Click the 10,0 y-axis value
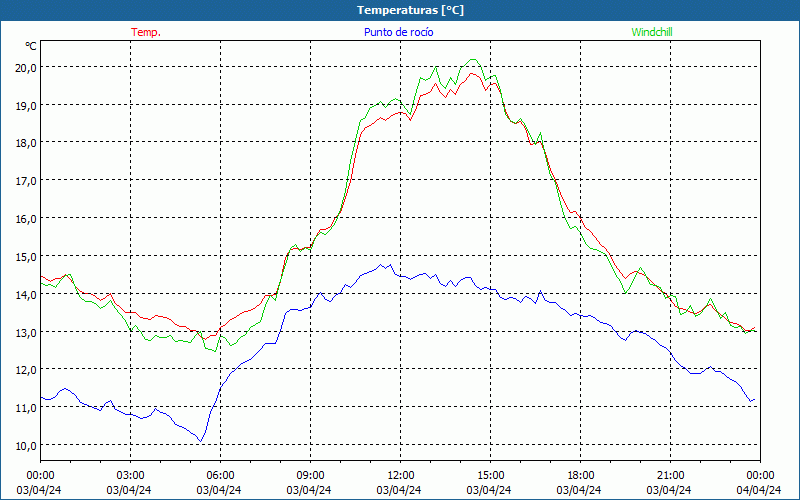800x500 pixels. tap(26, 445)
